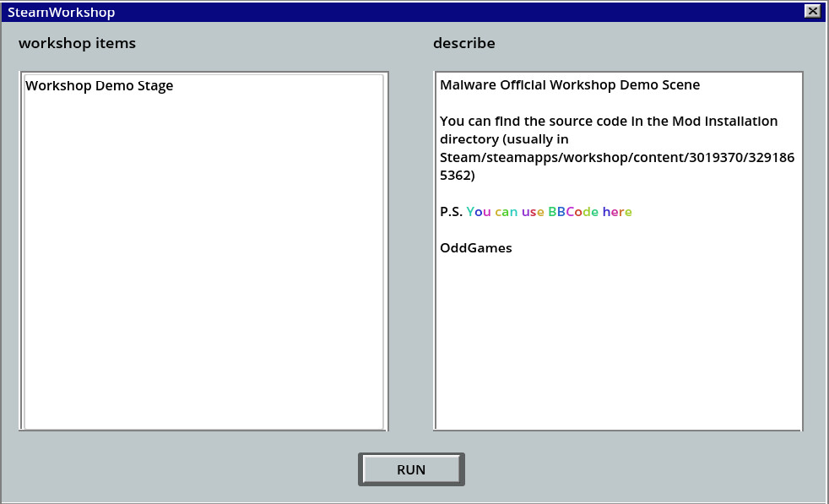Click inside the describe text area

click(x=616, y=338)
